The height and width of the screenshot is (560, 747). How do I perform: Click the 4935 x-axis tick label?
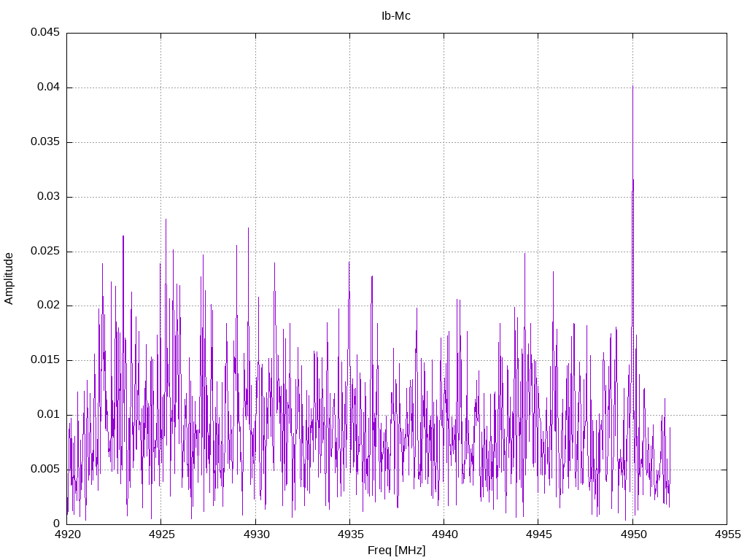coord(349,534)
